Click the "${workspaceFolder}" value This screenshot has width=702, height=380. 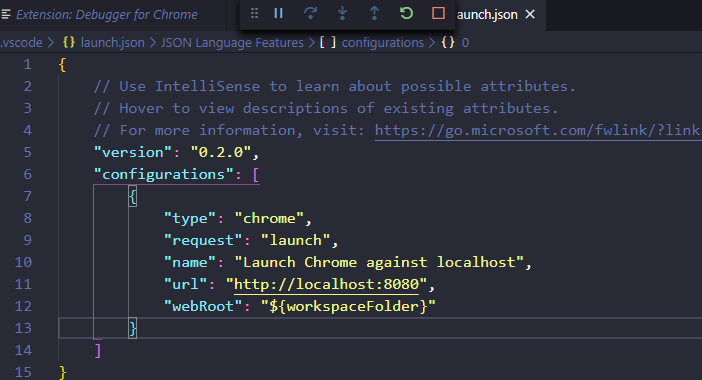[348, 306]
